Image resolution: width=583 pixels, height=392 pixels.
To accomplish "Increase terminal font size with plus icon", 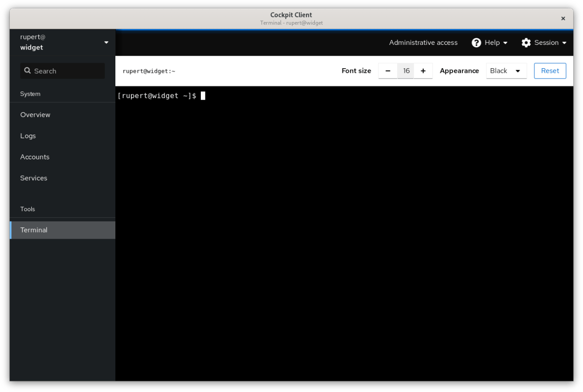I will tap(423, 71).
